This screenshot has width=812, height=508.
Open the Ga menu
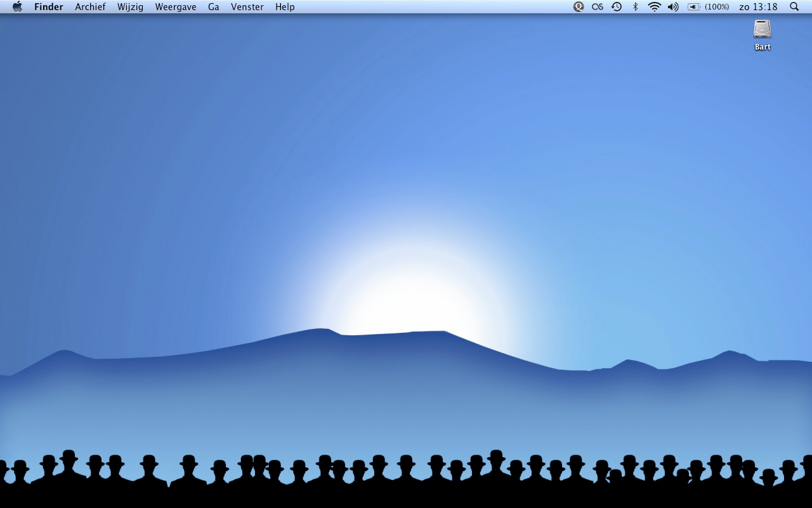214,7
